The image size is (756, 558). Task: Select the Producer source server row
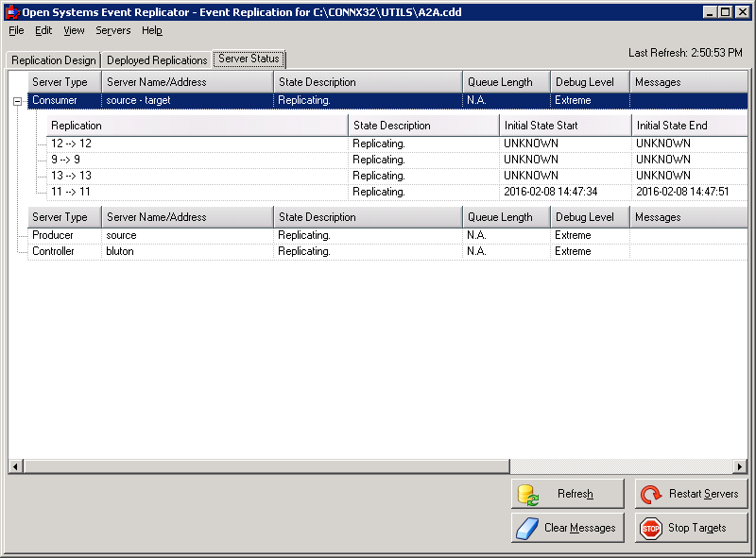(x=189, y=234)
